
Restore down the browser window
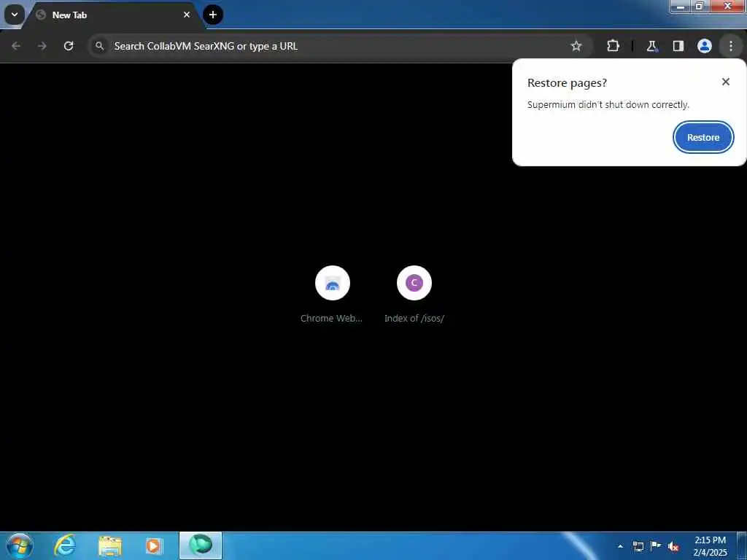[700, 6]
